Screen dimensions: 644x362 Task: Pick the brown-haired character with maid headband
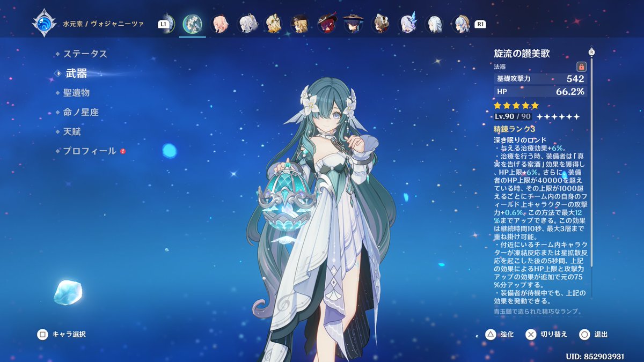click(x=380, y=24)
